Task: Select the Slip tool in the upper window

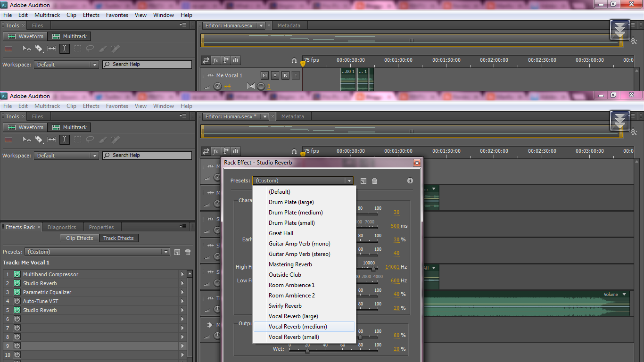Action: click(x=52, y=49)
